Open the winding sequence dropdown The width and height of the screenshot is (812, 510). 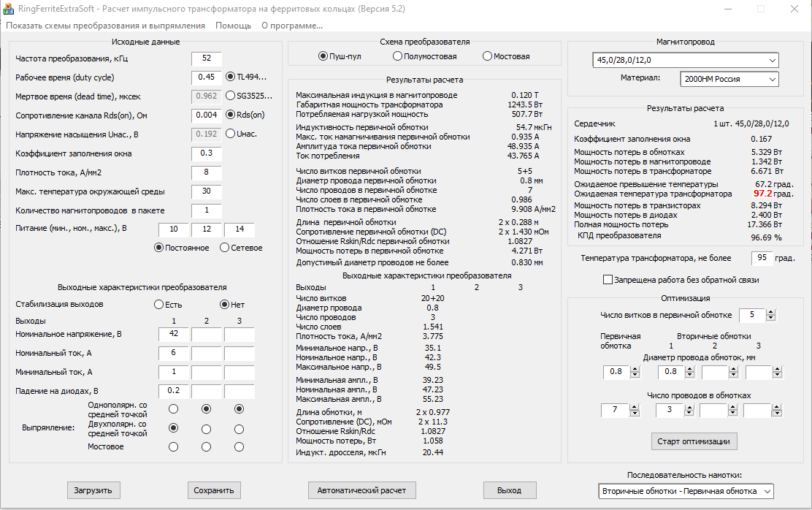(686, 491)
